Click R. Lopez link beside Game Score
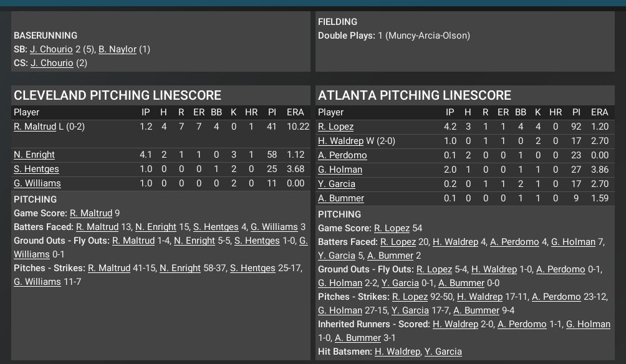The width and height of the screenshot is (626, 364). 392,228
